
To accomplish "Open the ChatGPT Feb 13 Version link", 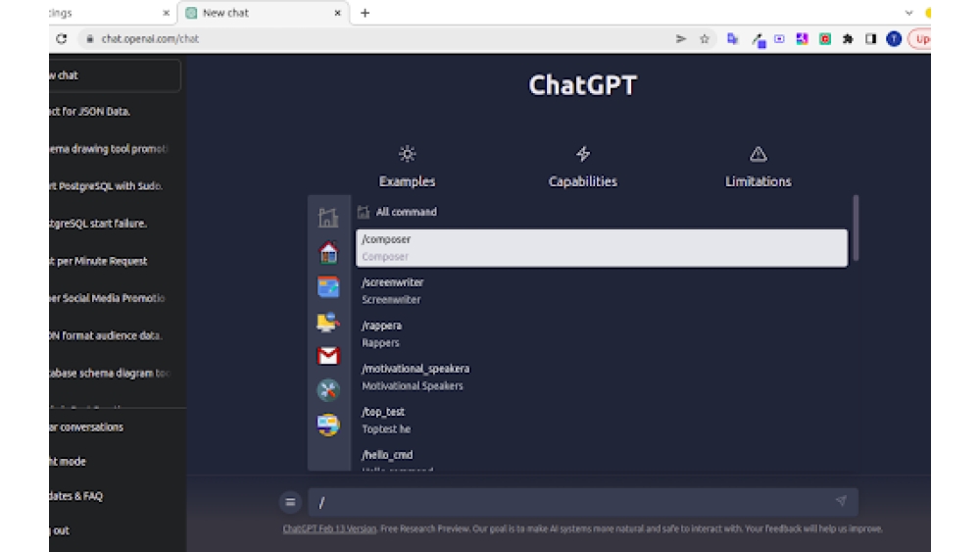I will [x=329, y=528].
